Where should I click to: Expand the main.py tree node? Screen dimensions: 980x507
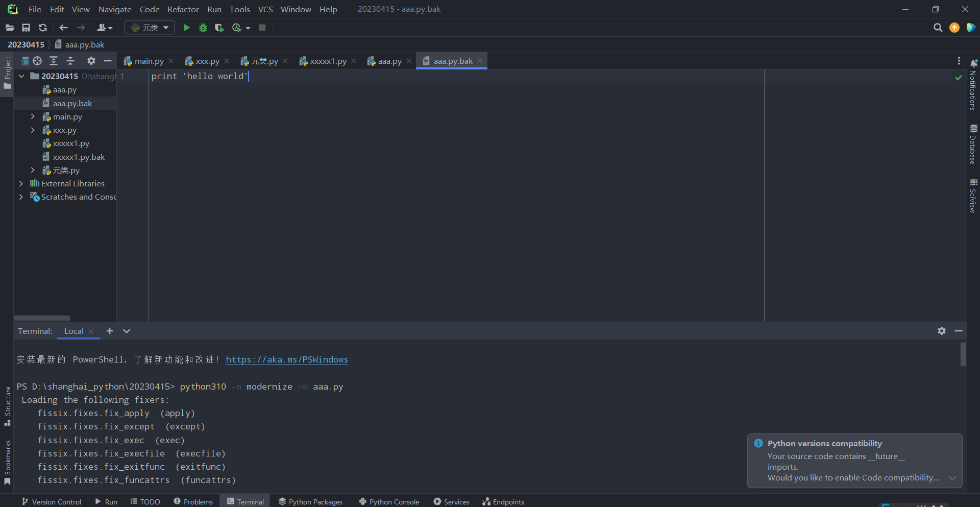(33, 116)
